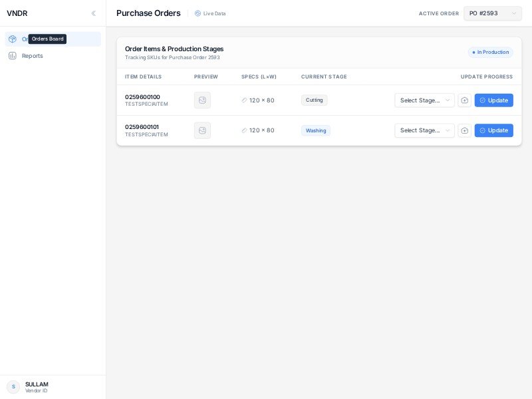Click the Orders Board box icon

coord(13,39)
